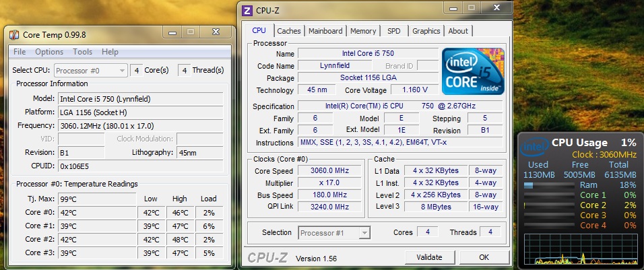Image resolution: width=644 pixels, height=270 pixels.
Task: Click Core #2 high temperature 48°C
Action: pos(180,240)
